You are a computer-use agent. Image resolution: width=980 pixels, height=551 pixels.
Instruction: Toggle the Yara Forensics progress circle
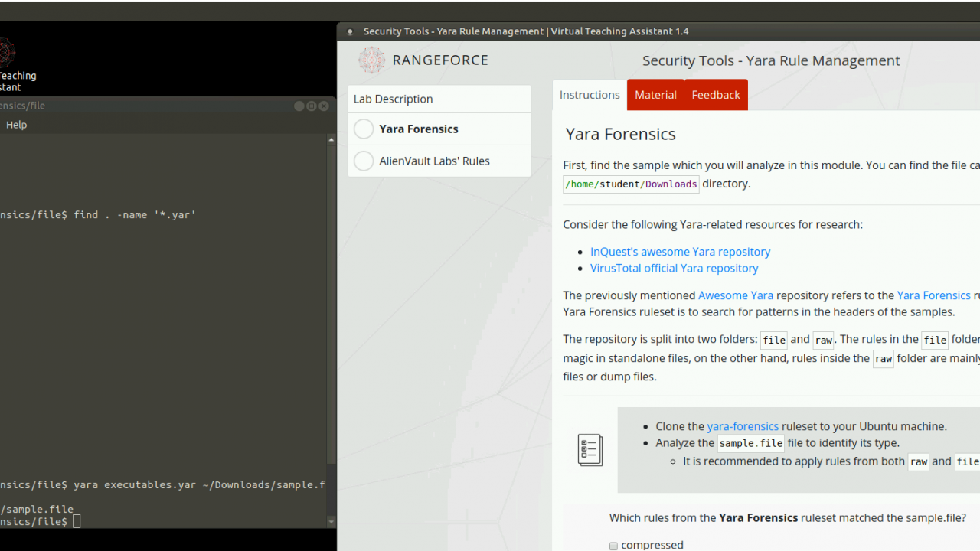364,129
